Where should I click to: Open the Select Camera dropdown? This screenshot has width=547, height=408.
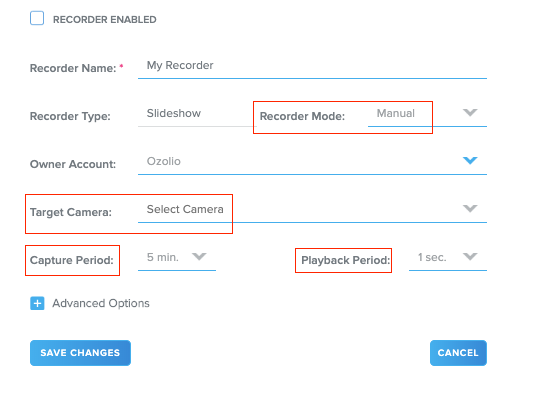(x=312, y=210)
